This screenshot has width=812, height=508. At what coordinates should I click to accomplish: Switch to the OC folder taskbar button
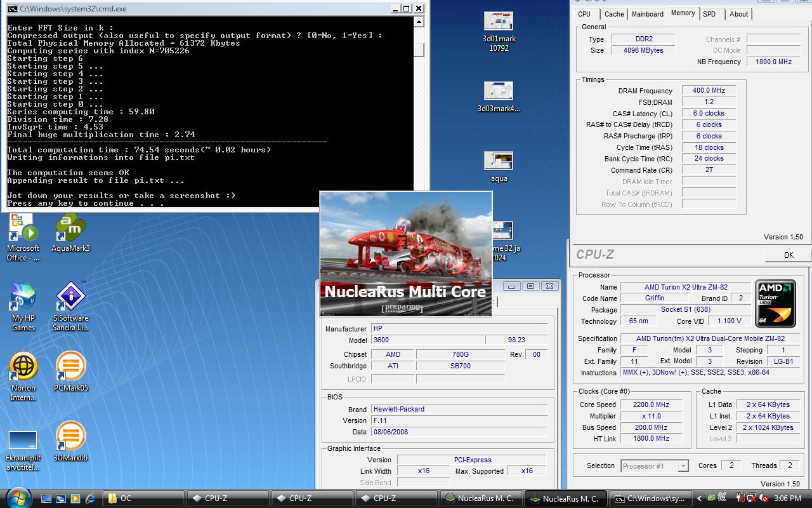[x=144, y=498]
